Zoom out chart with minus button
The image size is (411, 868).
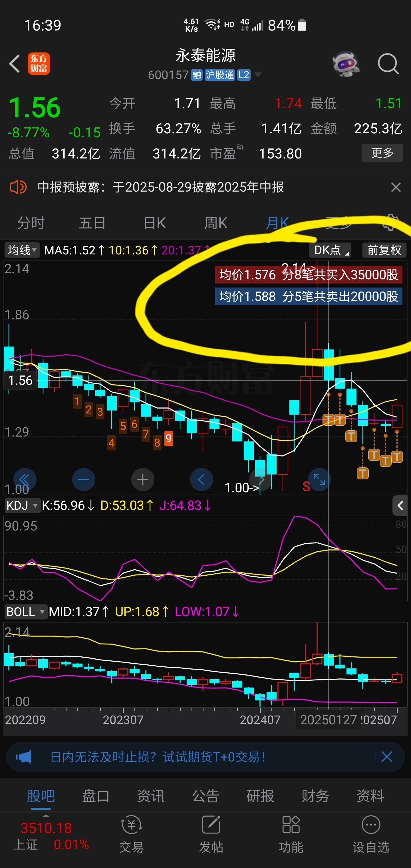tap(84, 479)
